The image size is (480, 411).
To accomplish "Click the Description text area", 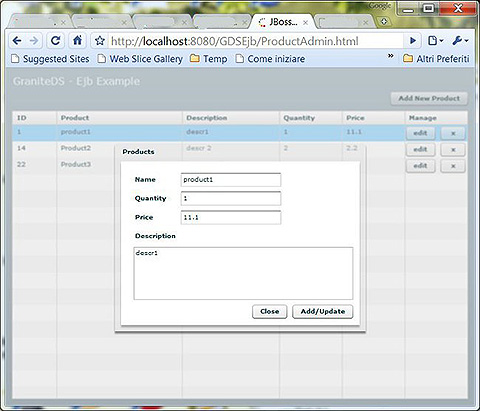I will point(243,273).
